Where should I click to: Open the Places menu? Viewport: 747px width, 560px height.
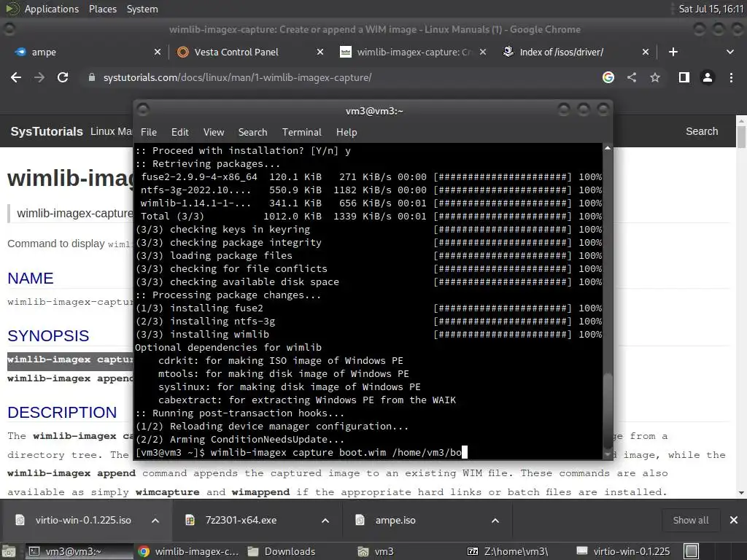(102, 9)
